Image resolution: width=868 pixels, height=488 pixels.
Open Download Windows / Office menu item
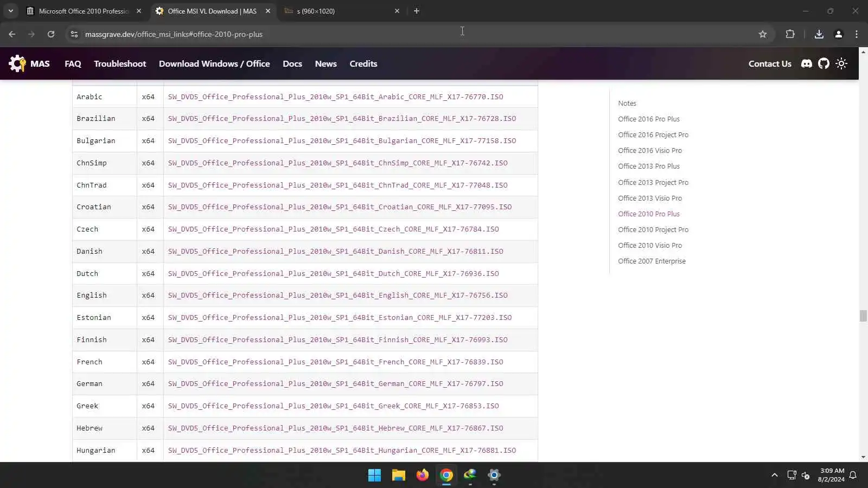[x=214, y=63]
